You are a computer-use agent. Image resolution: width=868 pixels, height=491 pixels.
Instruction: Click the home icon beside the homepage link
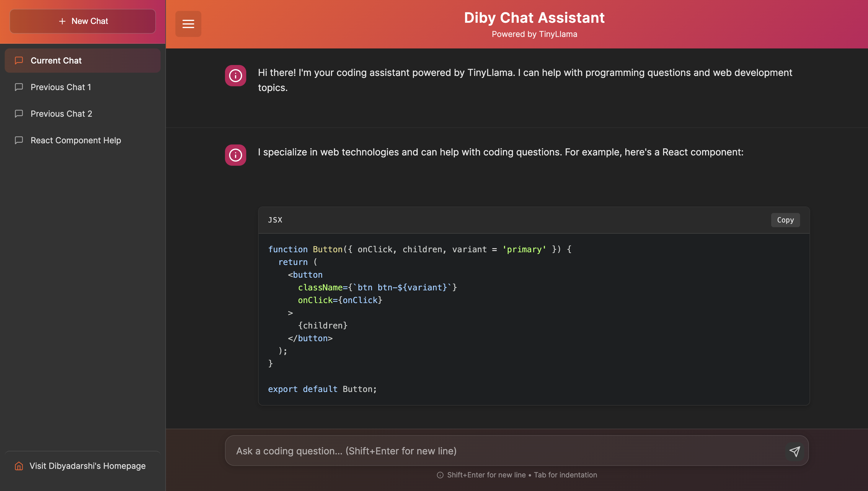point(19,466)
